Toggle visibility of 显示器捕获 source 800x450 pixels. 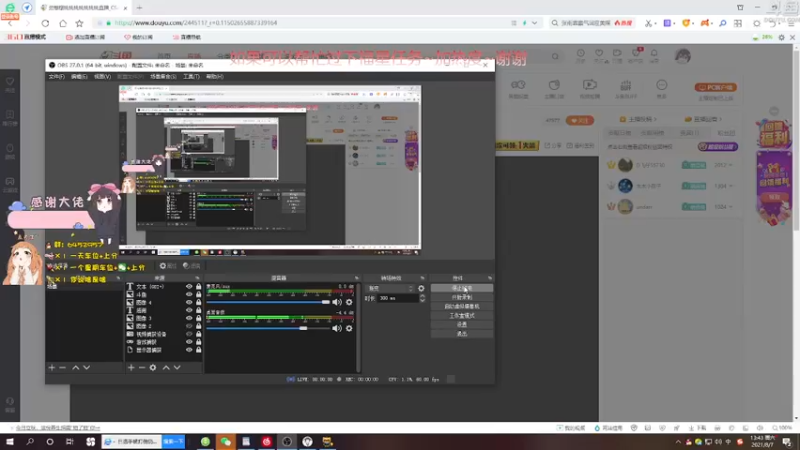pos(189,350)
